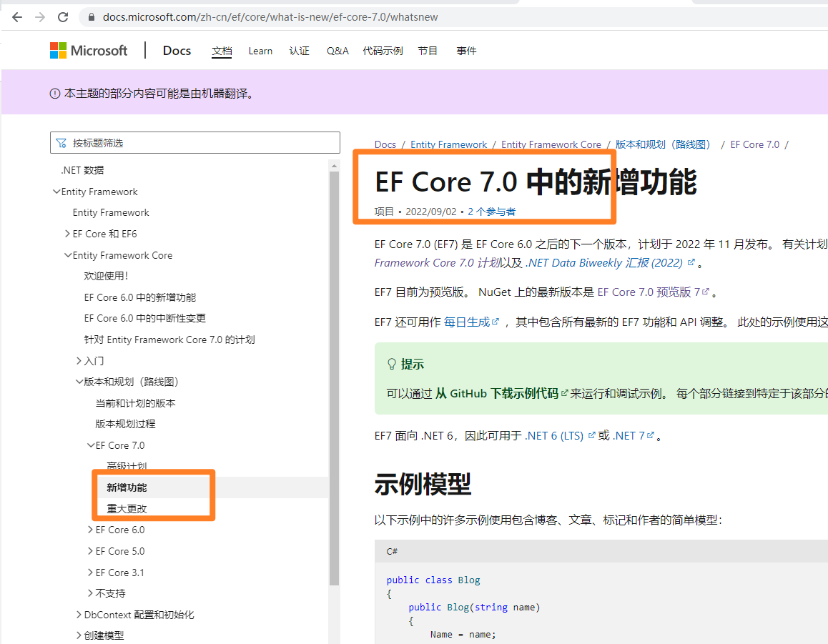Click the info icon in translation banner

[x=55, y=94]
